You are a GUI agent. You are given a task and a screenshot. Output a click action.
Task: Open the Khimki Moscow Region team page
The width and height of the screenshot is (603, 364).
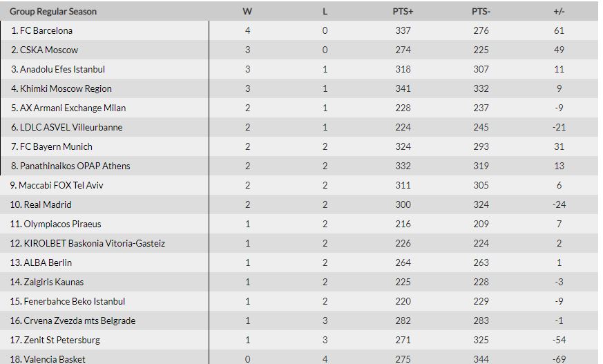66,88
